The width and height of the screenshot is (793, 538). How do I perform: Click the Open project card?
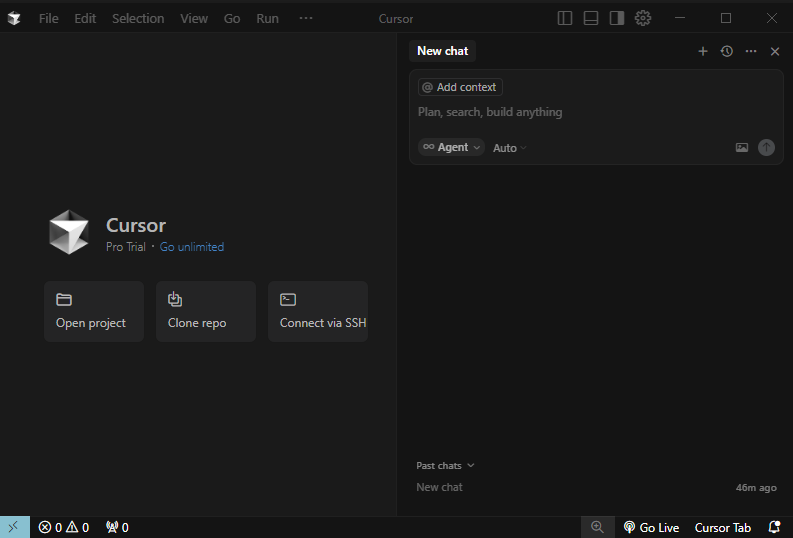(94, 311)
